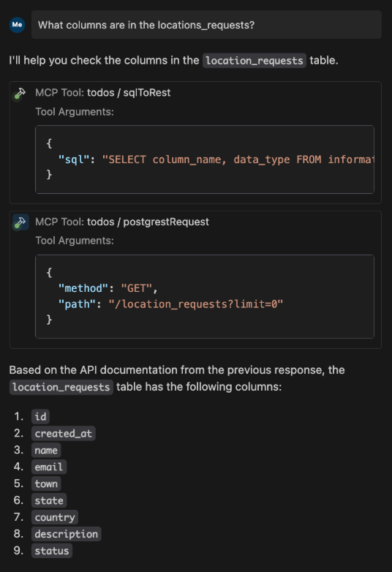Click the 'MCP Tool: todos / sqlToRest' header
Viewport: 392px width, 572px height.
103,93
